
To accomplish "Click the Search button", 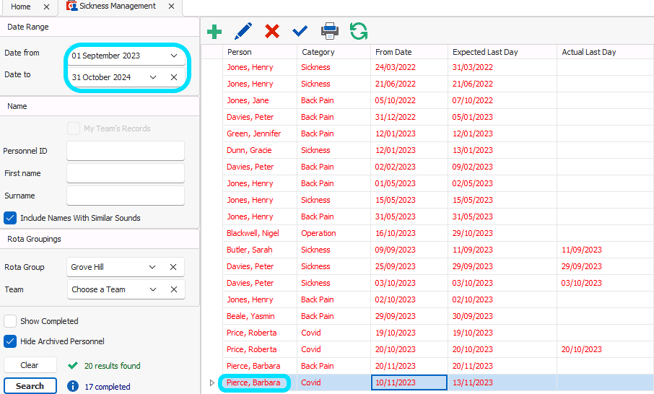I will click(30, 386).
